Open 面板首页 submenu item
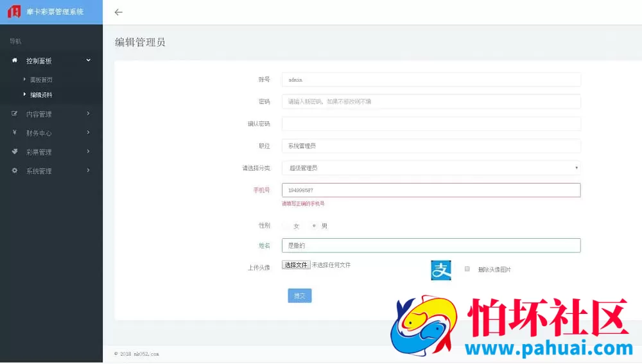642x364 pixels. (x=41, y=80)
